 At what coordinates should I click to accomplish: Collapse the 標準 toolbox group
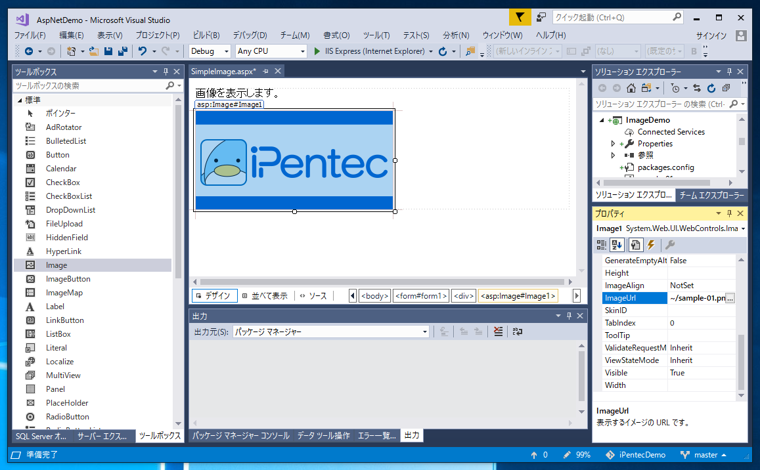20,100
